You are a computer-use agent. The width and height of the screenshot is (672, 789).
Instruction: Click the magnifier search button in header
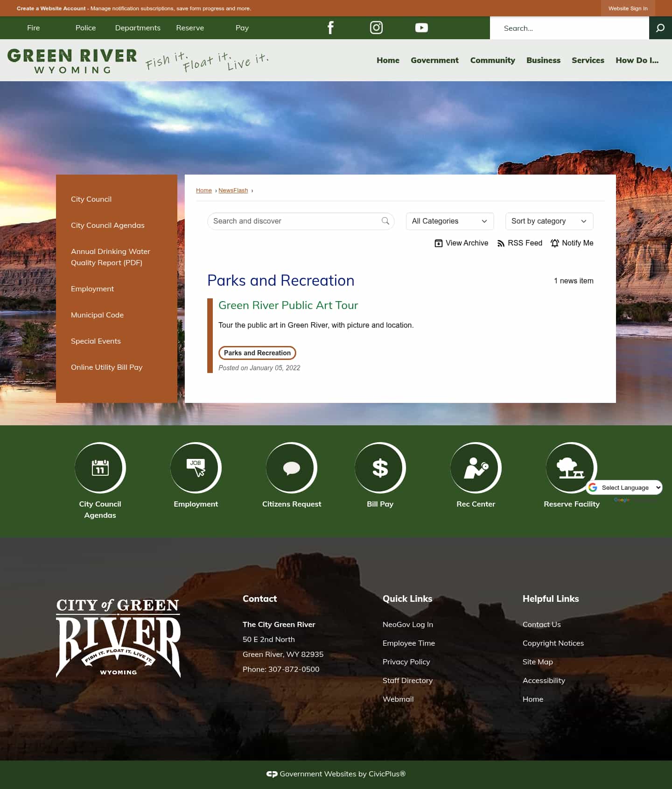click(x=660, y=28)
